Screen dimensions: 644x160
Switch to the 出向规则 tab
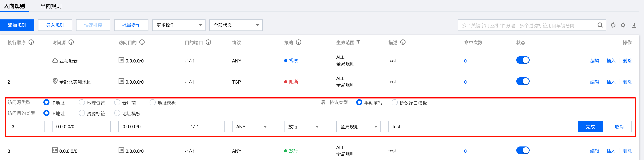(51, 6)
